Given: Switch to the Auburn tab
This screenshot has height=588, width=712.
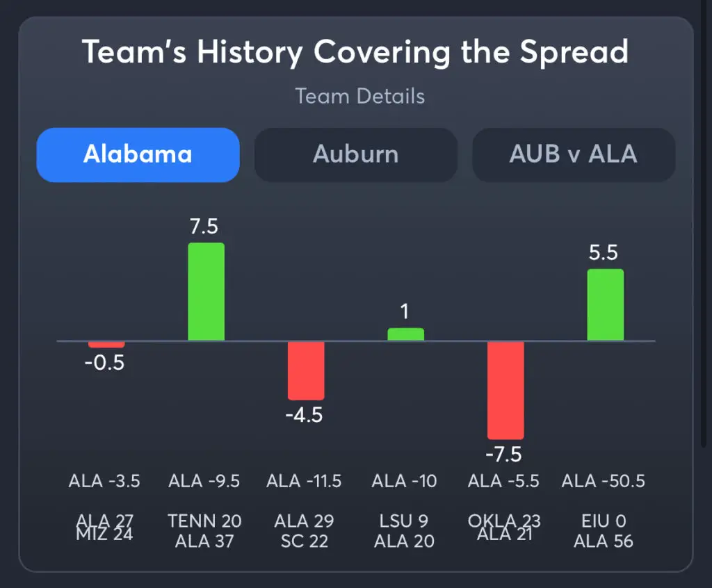Looking at the screenshot, I should click(x=355, y=154).
